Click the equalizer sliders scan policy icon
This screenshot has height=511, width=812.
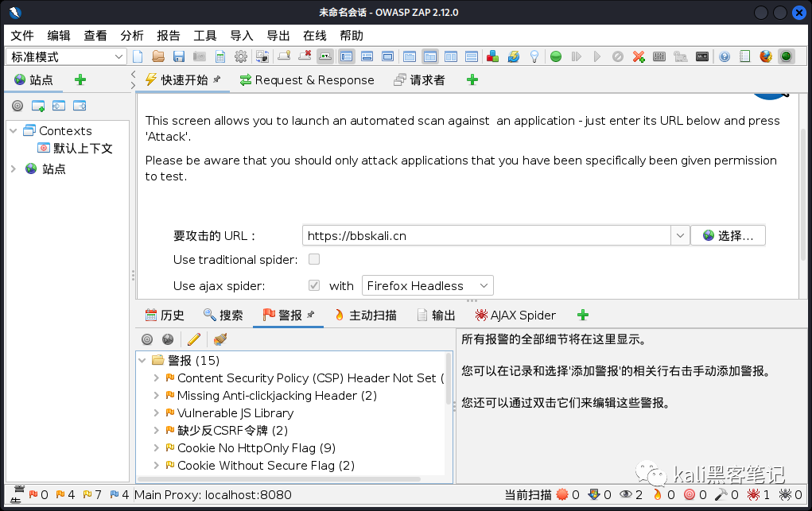click(659, 56)
